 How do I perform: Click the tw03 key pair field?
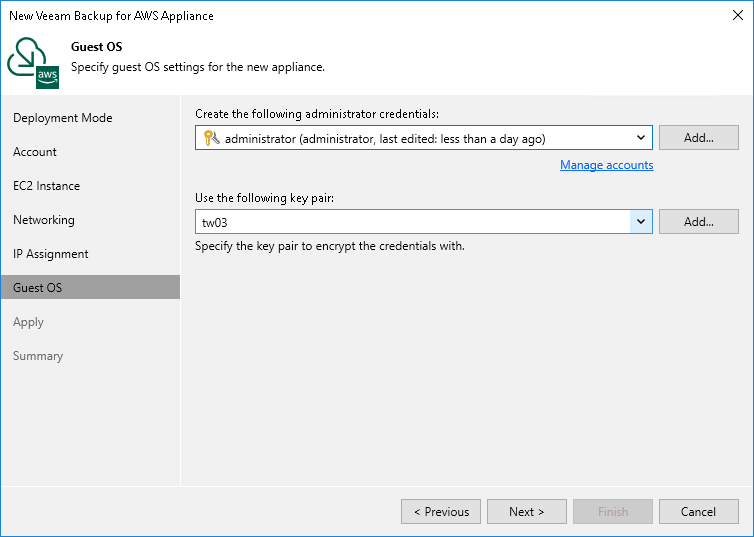click(x=412, y=222)
